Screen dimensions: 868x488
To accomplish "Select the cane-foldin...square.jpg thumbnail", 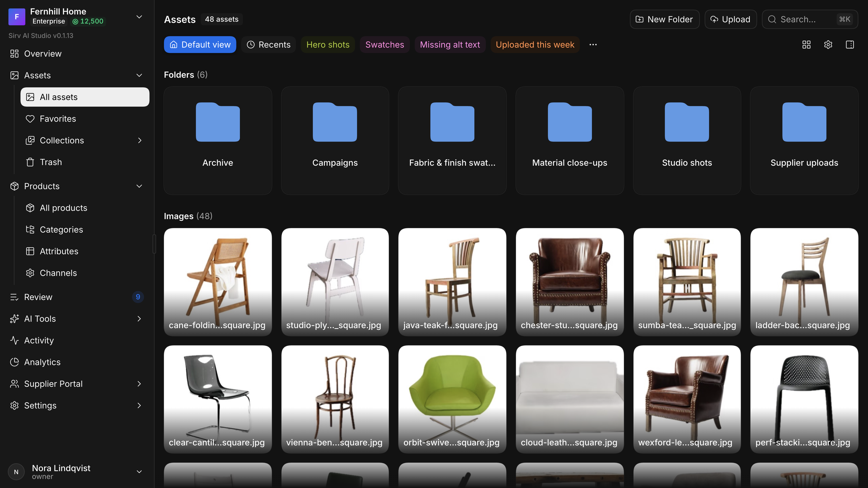I will coord(218,282).
